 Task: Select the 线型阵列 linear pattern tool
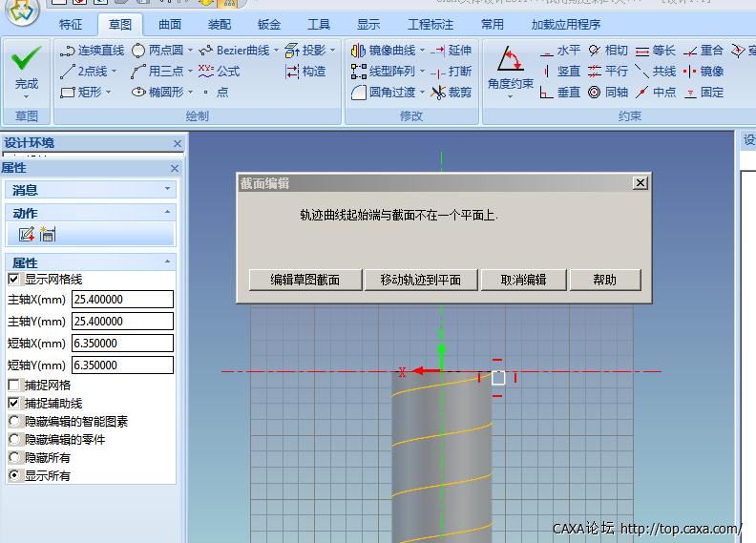[384, 72]
